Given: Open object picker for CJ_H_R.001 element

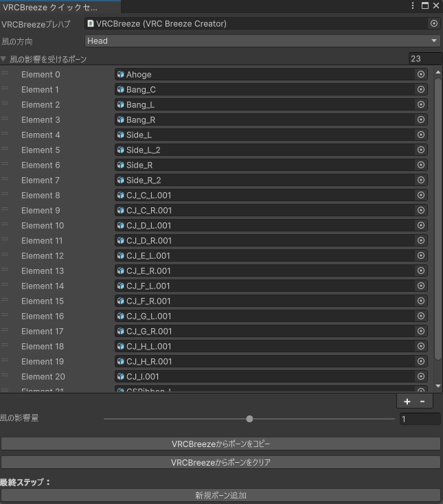Looking at the screenshot, I should point(421,361).
